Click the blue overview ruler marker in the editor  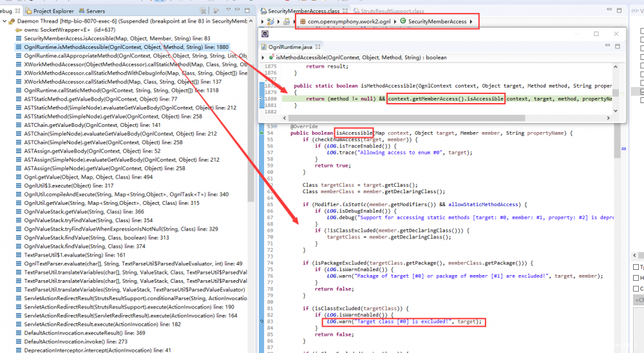click(x=624, y=148)
